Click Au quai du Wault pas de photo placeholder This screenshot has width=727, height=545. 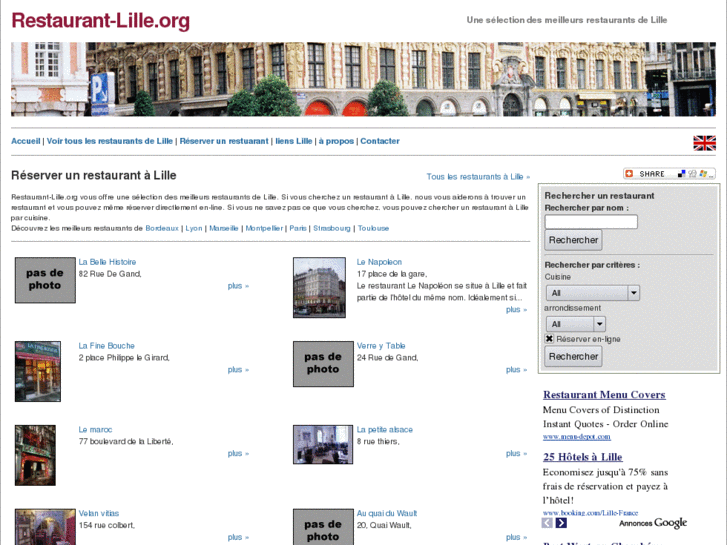point(323,527)
